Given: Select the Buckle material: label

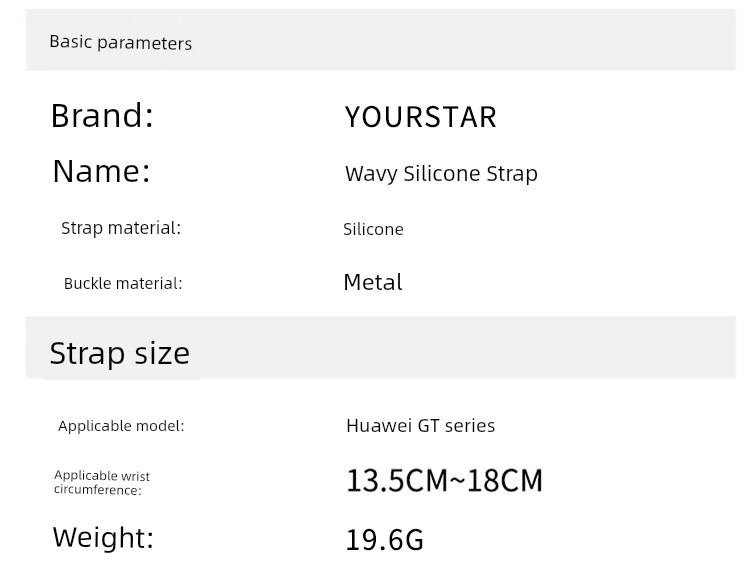Looking at the screenshot, I should [123, 284].
